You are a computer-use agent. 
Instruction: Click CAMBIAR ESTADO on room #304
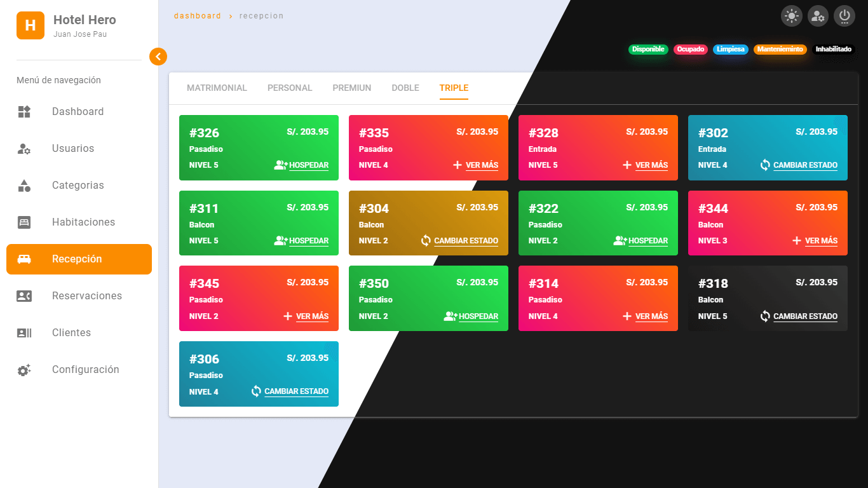click(466, 241)
